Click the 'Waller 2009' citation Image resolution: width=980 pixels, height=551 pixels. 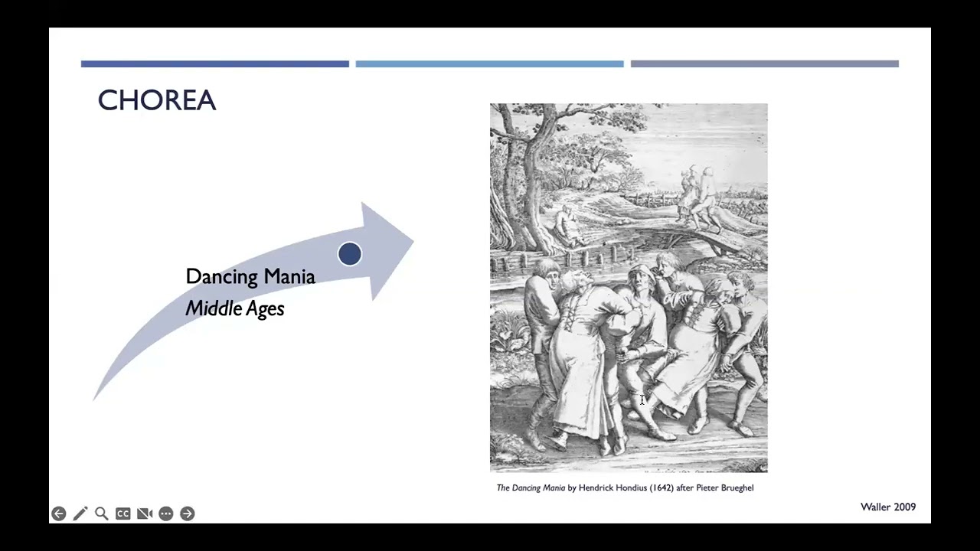[888, 507]
